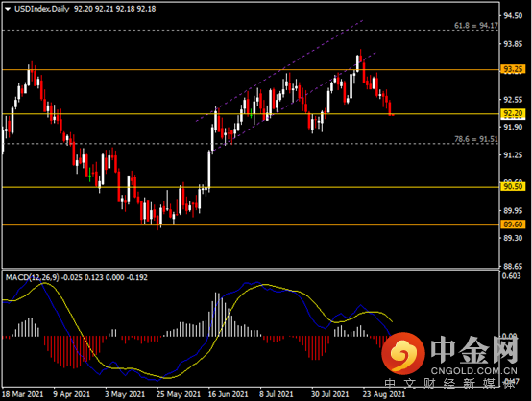Click the 25 May 2021 date marker
532x401 pixels.
(x=179, y=394)
